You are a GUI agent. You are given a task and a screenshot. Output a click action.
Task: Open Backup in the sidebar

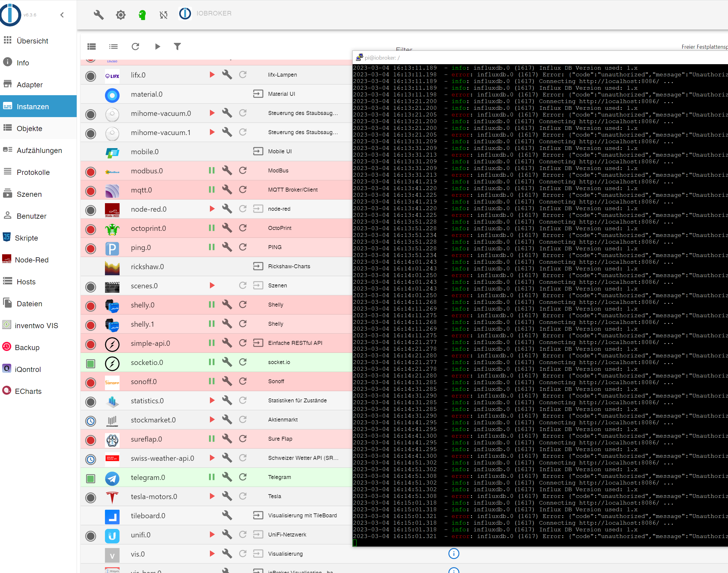27,348
